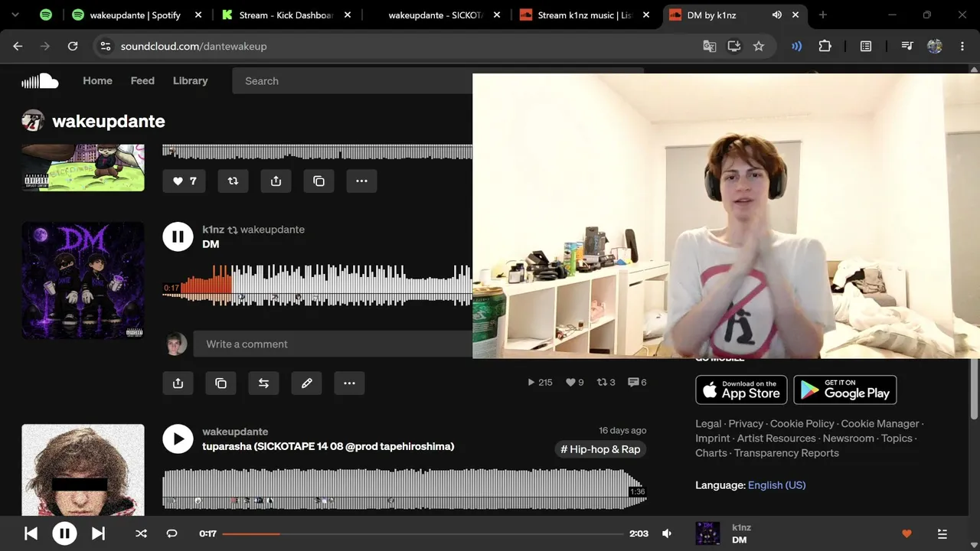Open more options for DM track
Image resolution: width=980 pixels, height=551 pixels.
349,383
